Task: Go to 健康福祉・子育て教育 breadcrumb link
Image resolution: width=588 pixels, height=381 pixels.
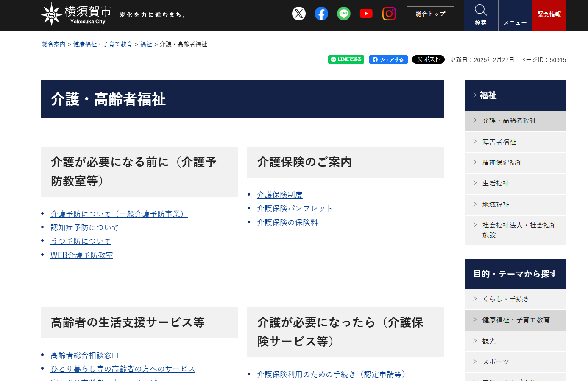Action: (x=103, y=44)
